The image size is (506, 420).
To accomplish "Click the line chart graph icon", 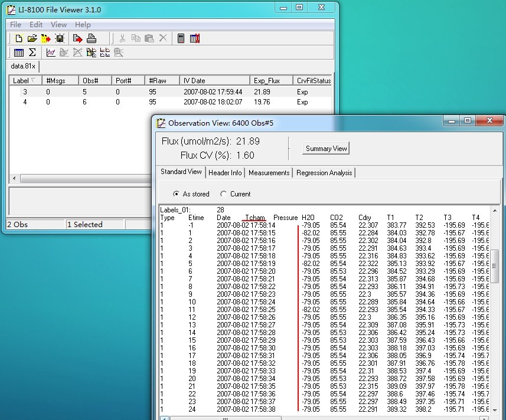I will [51, 52].
